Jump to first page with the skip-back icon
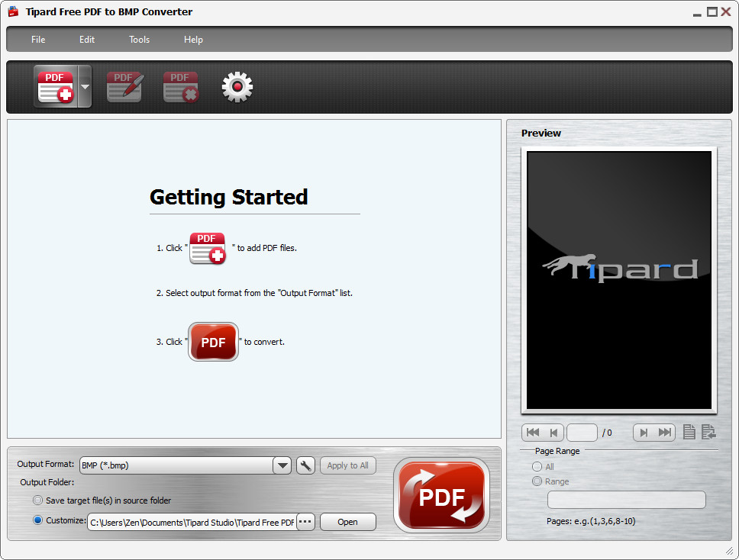 coord(533,433)
